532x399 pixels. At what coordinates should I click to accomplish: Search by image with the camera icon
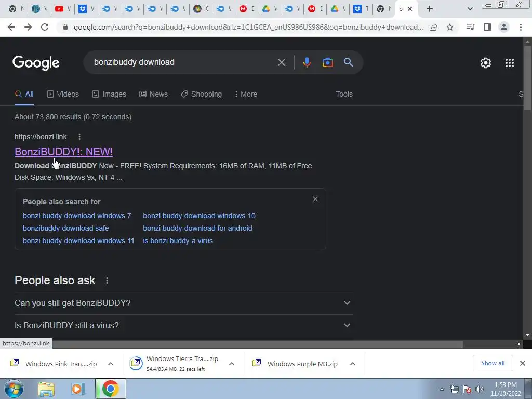point(327,62)
